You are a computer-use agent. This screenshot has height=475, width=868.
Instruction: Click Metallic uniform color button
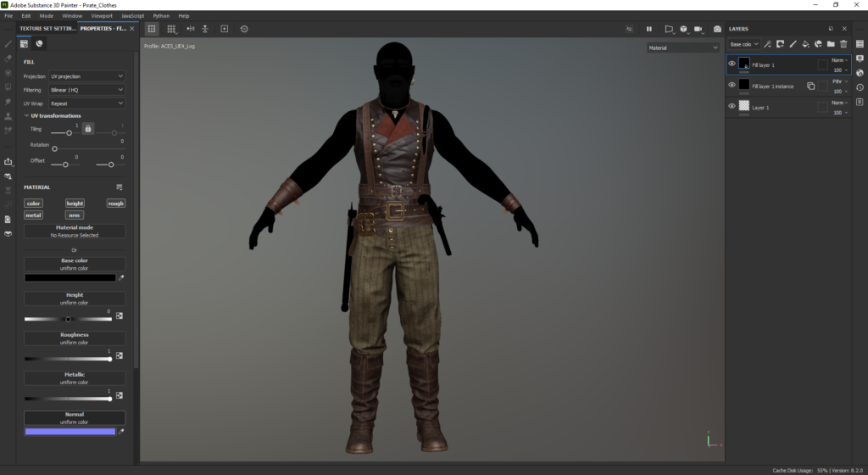pyautogui.click(x=75, y=378)
